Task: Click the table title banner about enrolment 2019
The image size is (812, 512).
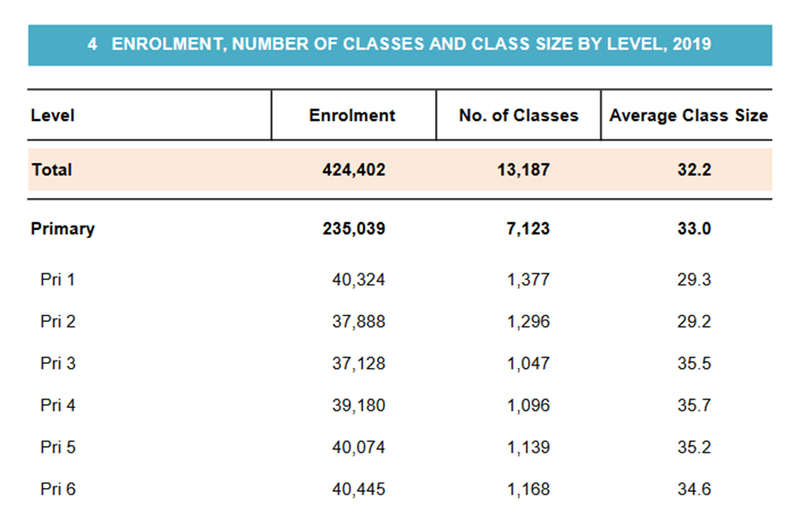Action: [400, 44]
